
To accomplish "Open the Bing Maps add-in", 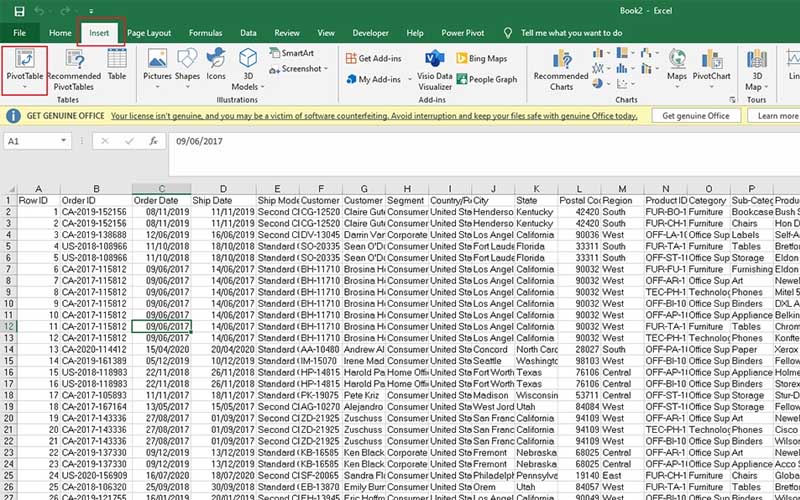I will tap(482, 58).
